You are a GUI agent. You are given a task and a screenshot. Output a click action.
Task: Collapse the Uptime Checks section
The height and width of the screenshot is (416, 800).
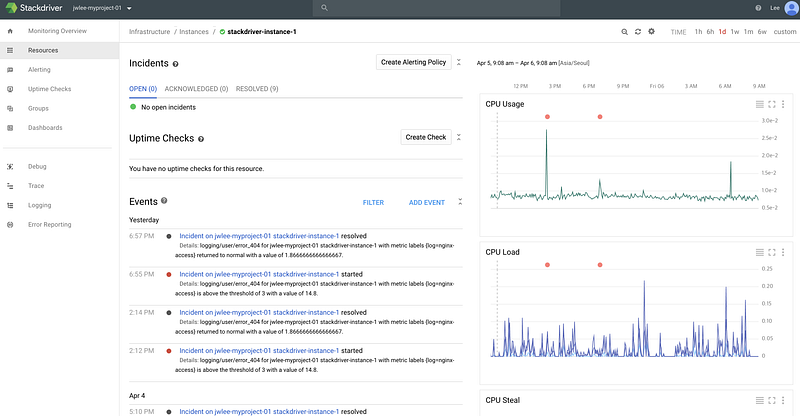tap(459, 137)
